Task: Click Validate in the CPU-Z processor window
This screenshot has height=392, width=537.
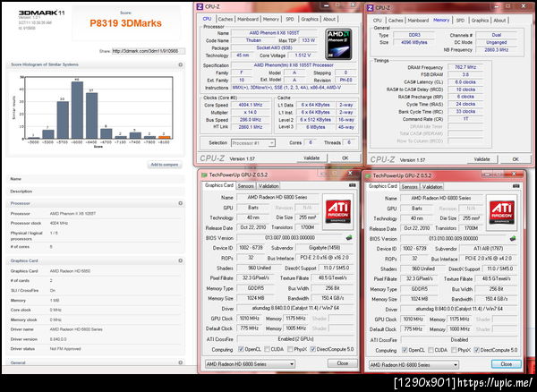Action: (311, 158)
